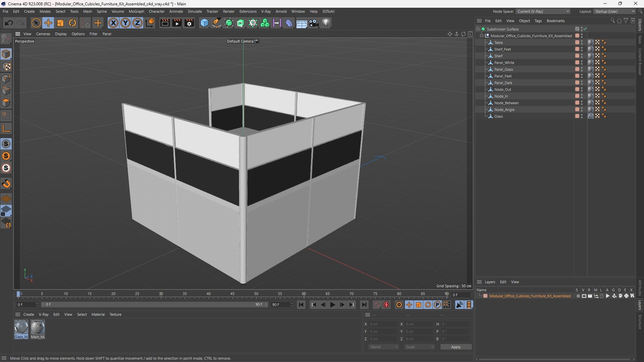Open material manager Create menu
Viewport: 644px width, 362px height.
[x=29, y=314]
